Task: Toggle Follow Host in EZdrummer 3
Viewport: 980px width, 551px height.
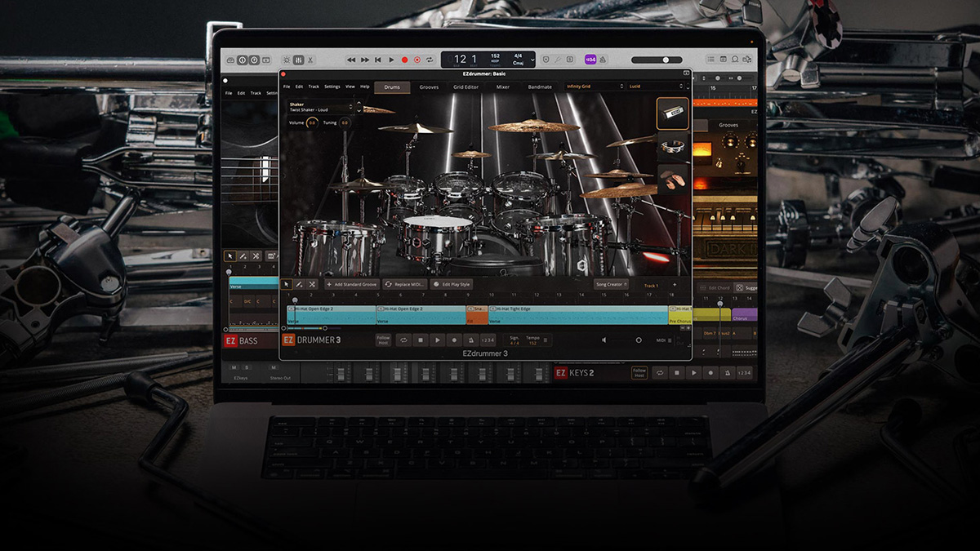Action: [x=383, y=340]
